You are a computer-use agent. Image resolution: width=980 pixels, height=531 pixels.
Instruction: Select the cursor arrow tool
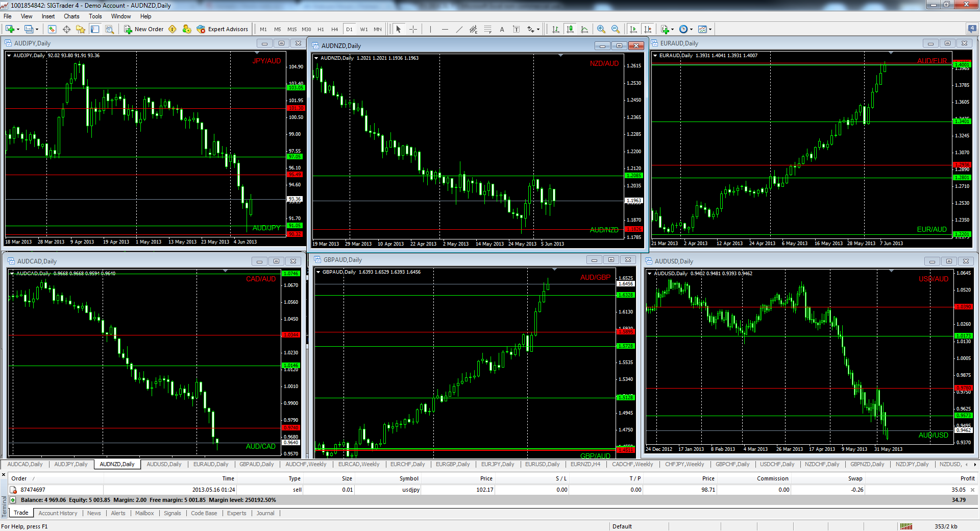pyautogui.click(x=399, y=29)
